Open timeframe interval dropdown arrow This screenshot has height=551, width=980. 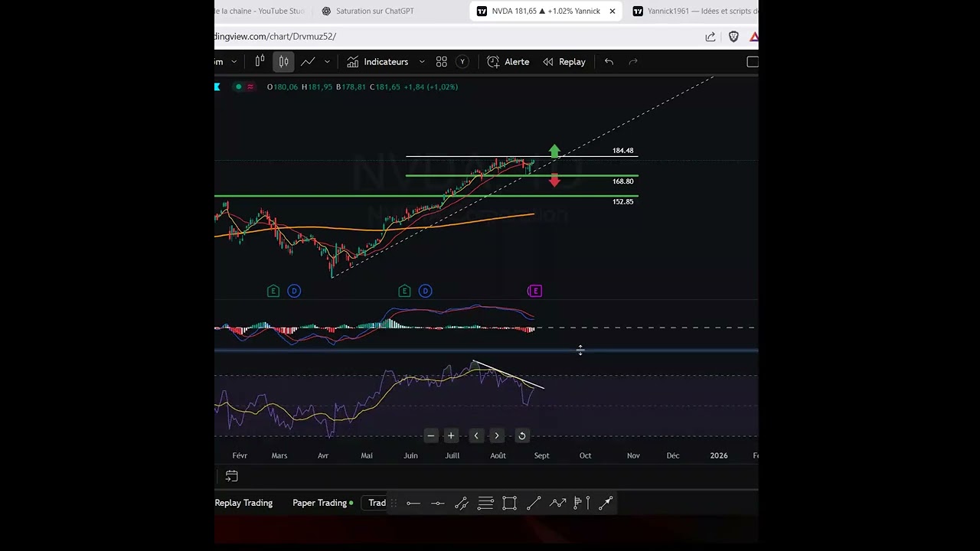click(x=234, y=62)
